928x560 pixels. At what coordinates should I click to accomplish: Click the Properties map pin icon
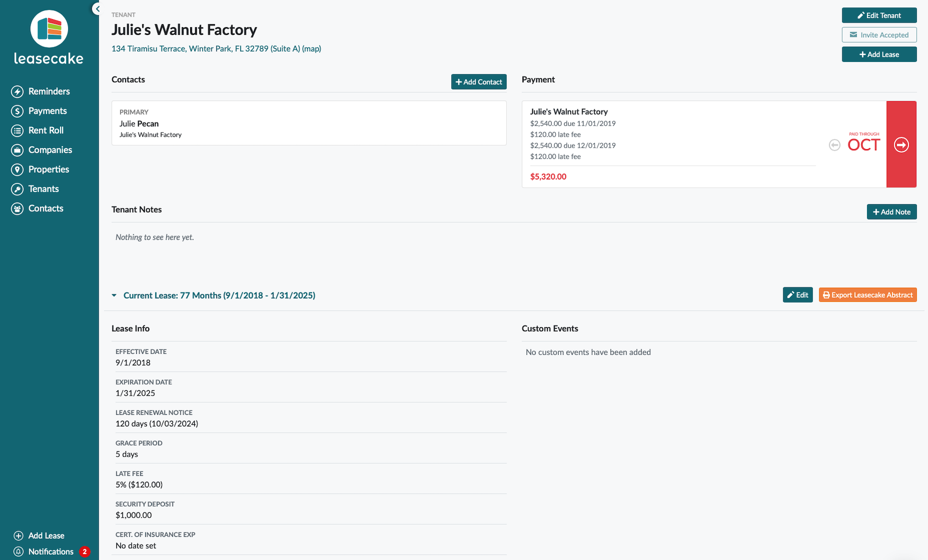18,170
